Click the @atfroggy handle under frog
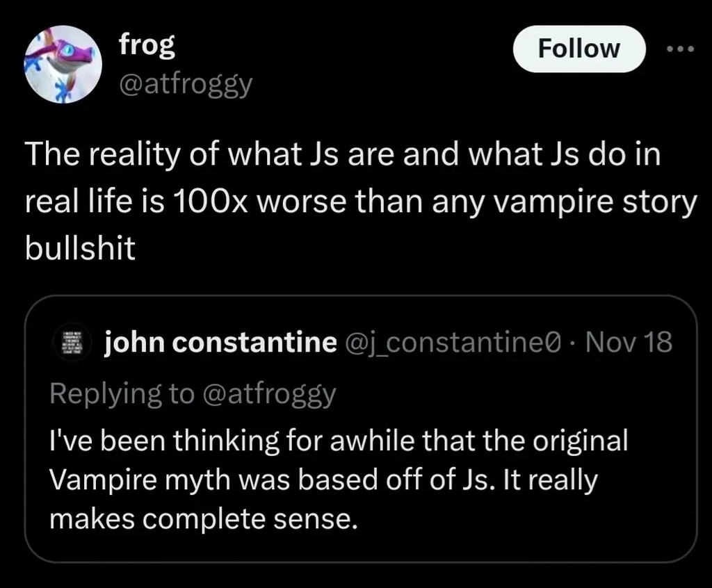Image resolution: width=712 pixels, height=588 pixels. point(185,85)
